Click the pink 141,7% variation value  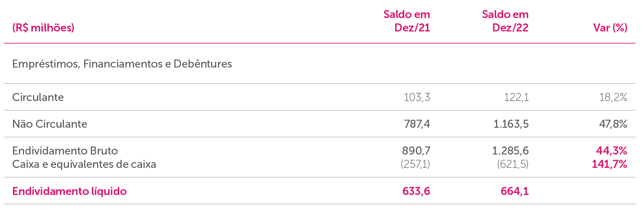[x=609, y=164]
